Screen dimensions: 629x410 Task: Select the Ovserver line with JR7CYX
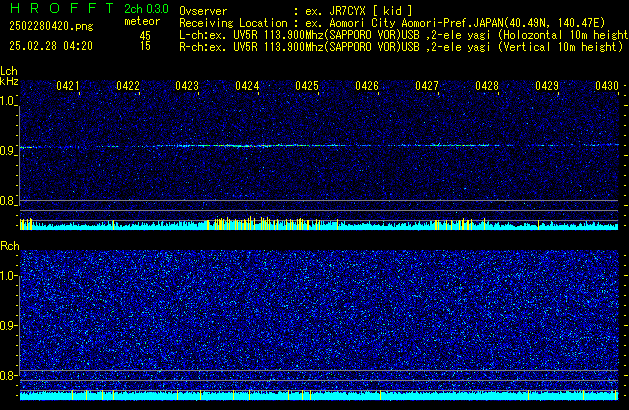coord(296,11)
